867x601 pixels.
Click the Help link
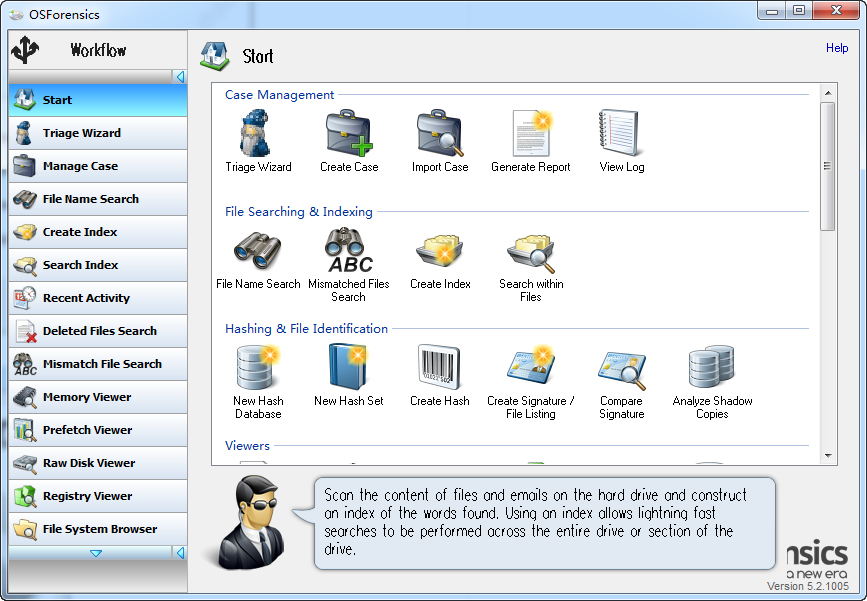837,48
